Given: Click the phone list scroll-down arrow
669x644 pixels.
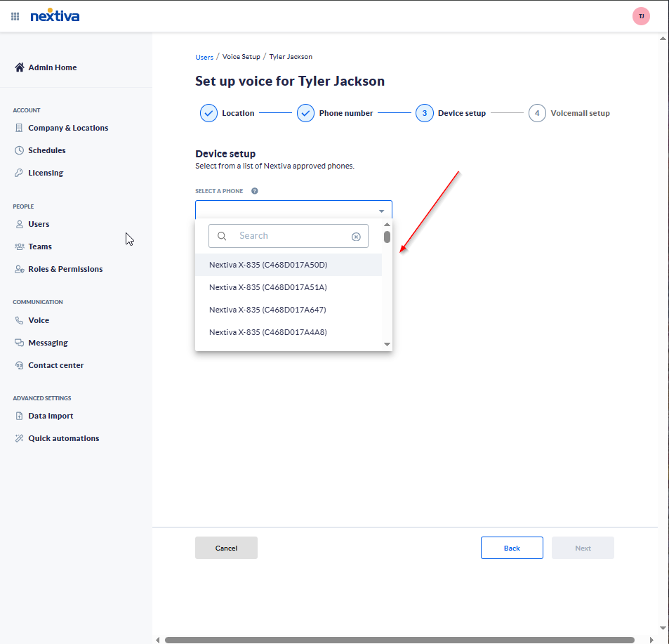Looking at the screenshot, I should point(387,344).
